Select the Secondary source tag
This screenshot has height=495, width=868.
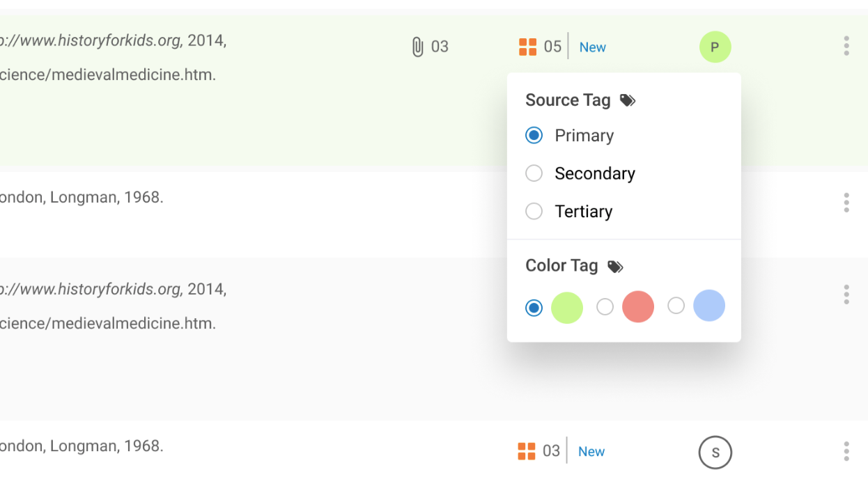[x=534, y=173]
